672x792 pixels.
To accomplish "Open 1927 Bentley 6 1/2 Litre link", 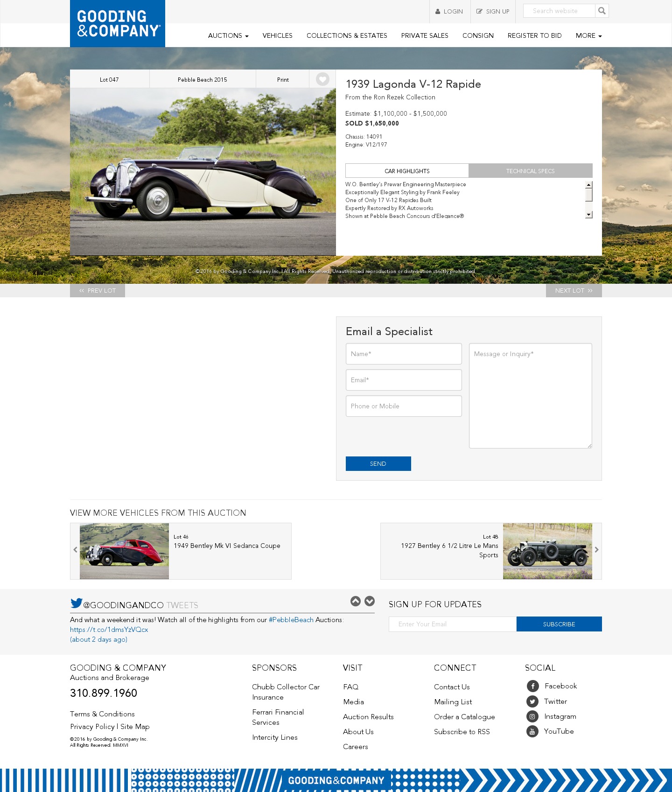I will [x=449, y=550].
